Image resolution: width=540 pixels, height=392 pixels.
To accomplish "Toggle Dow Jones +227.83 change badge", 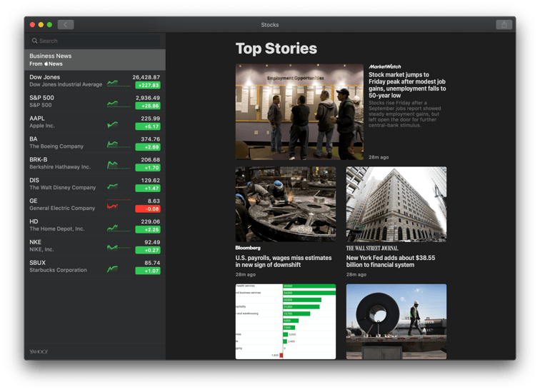I will click(x=148, y=86).
